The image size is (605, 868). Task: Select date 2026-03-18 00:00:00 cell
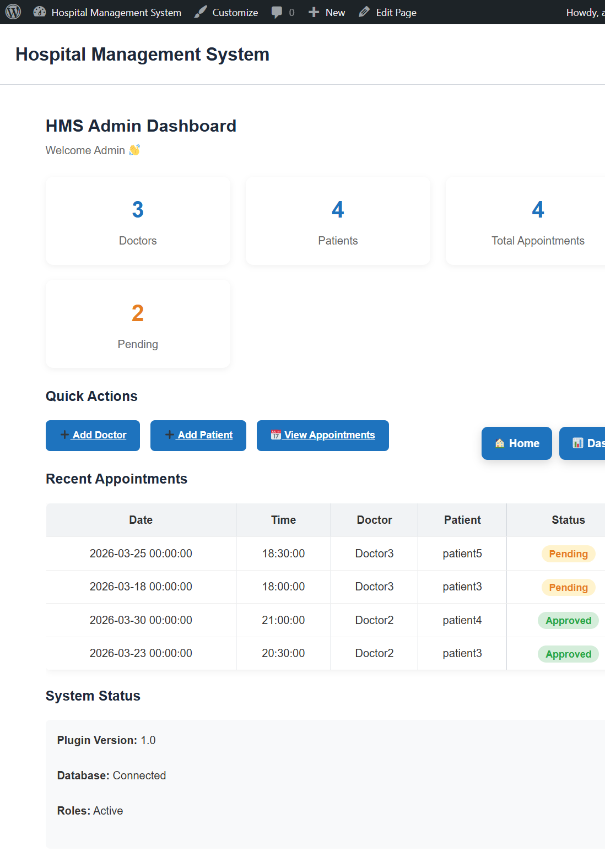pos(141,587)
